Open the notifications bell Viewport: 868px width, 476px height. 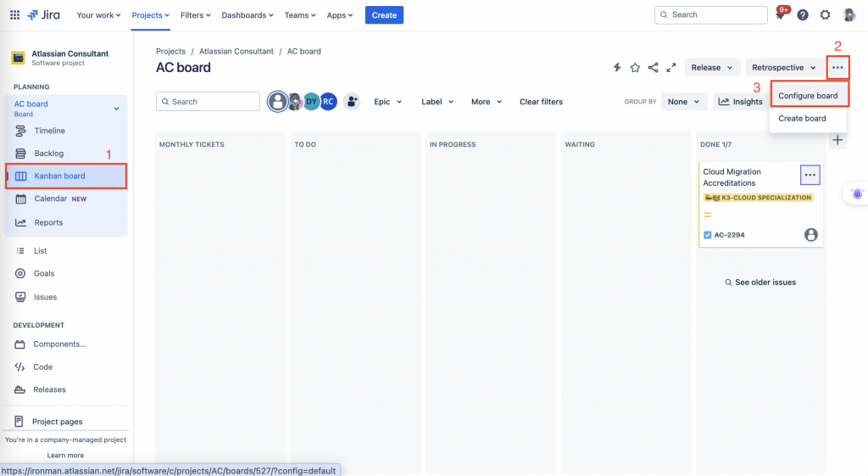(781, 15)
